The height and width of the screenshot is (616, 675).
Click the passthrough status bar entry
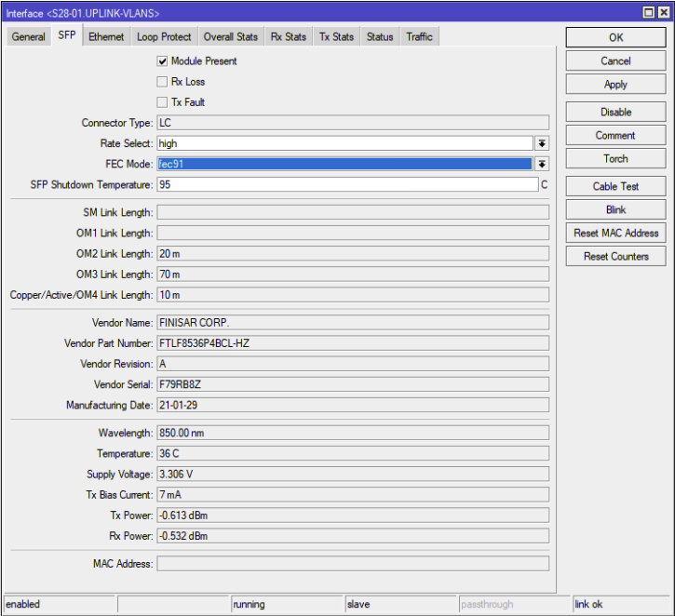click(515, 605)
